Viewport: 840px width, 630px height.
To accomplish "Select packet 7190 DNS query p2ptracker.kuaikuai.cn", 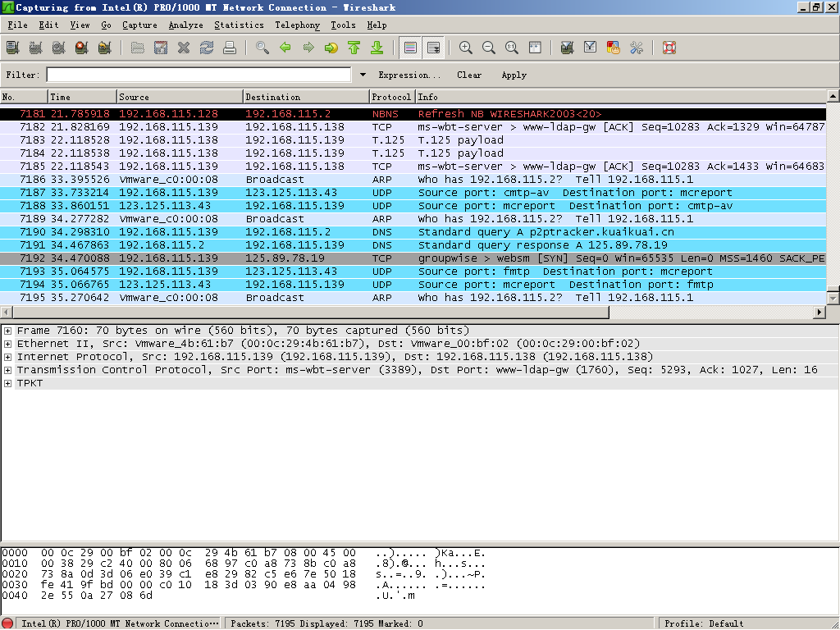I will pyautogui.click(x=413, y=232).
